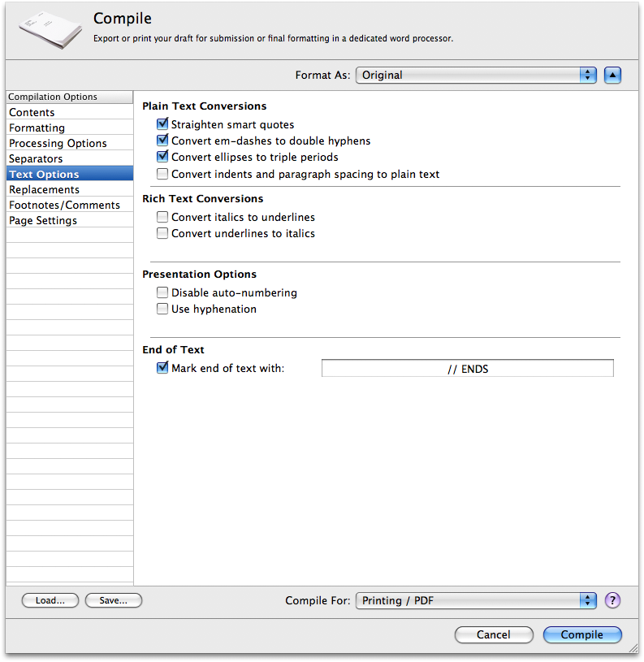
Task: Click the Compile button
Action: pyautogui.click(x=581, y=635)
